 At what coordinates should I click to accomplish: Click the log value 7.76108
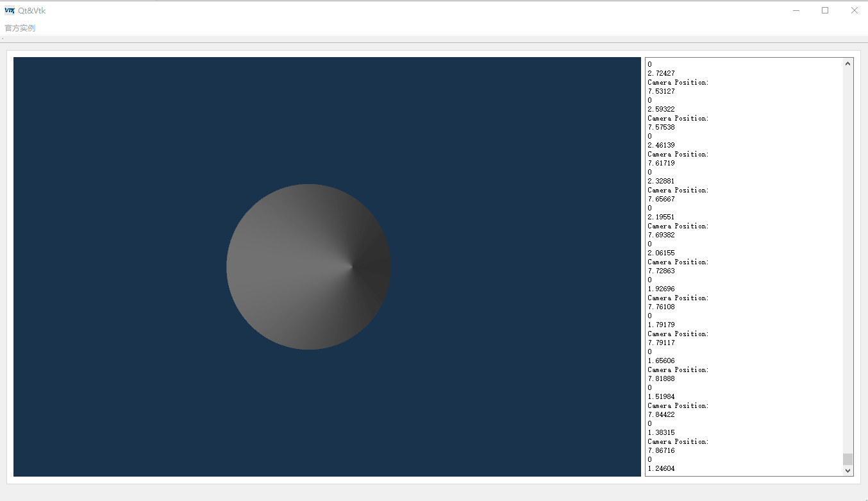[661, 307]
